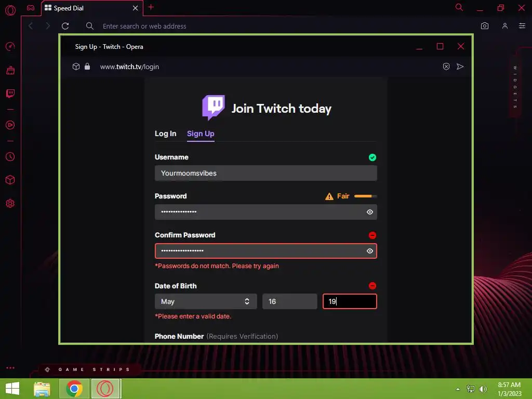Click the volume speaker tray icon

[x=483, y=389]
